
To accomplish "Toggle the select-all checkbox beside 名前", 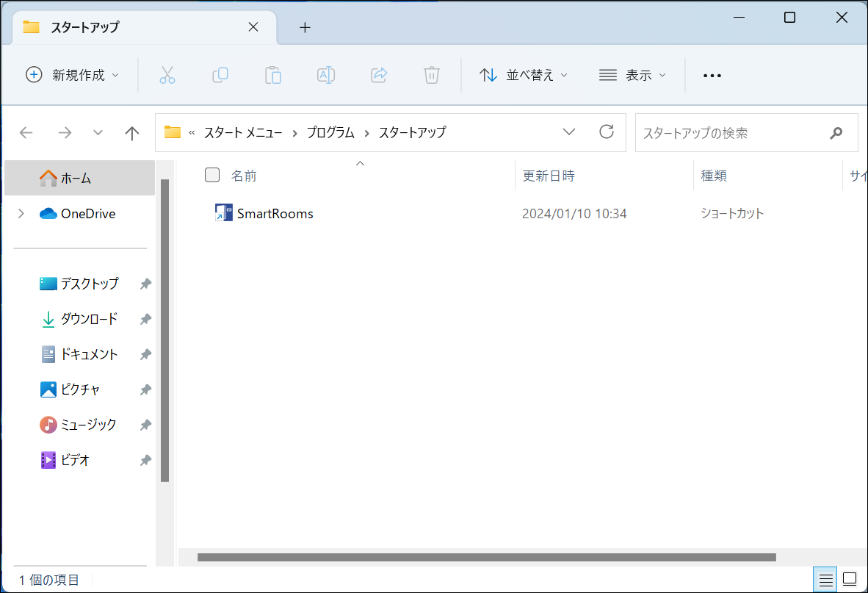I will (x=212, y=175).
